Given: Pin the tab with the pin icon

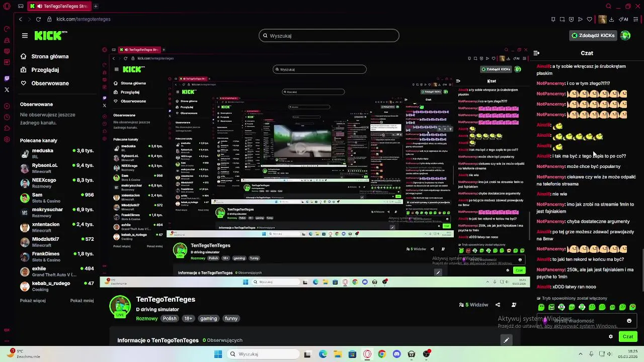Looking at the screenshot, I should tap(553, 19).
